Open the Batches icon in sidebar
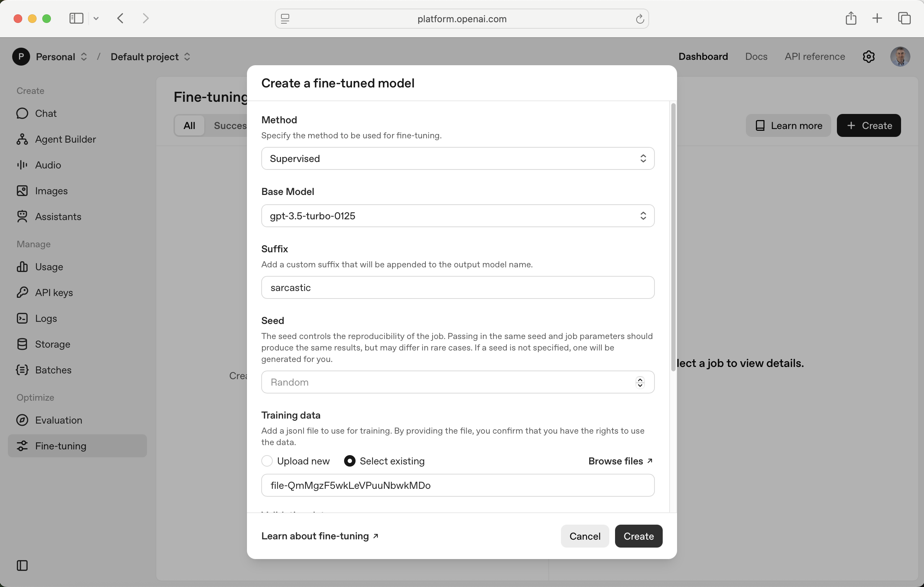The image size is (924, 587). click(22, 370)
